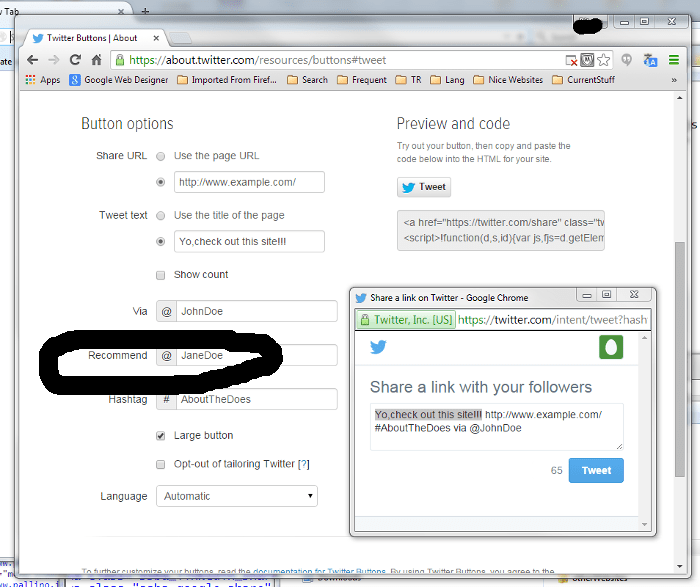Click the tweet message textarea in popup
Viewport: 700px width, 587px height.
[496, 427]
